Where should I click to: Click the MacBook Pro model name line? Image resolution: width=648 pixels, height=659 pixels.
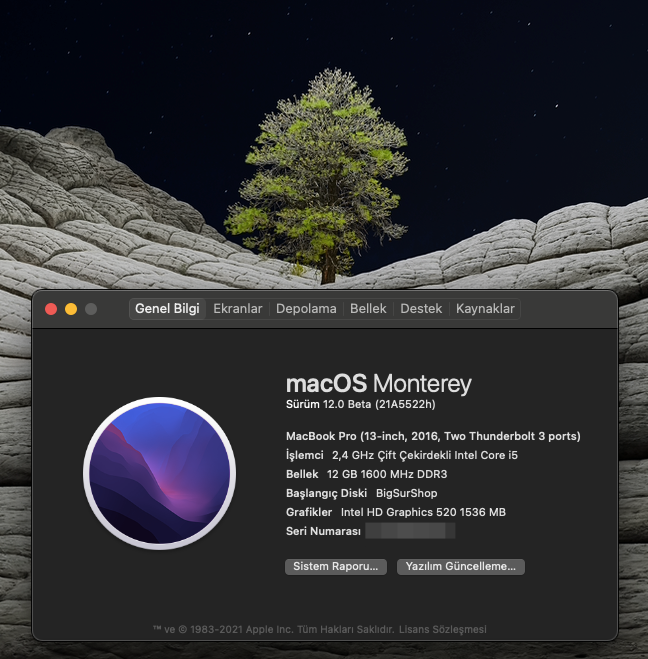(433, 436)
